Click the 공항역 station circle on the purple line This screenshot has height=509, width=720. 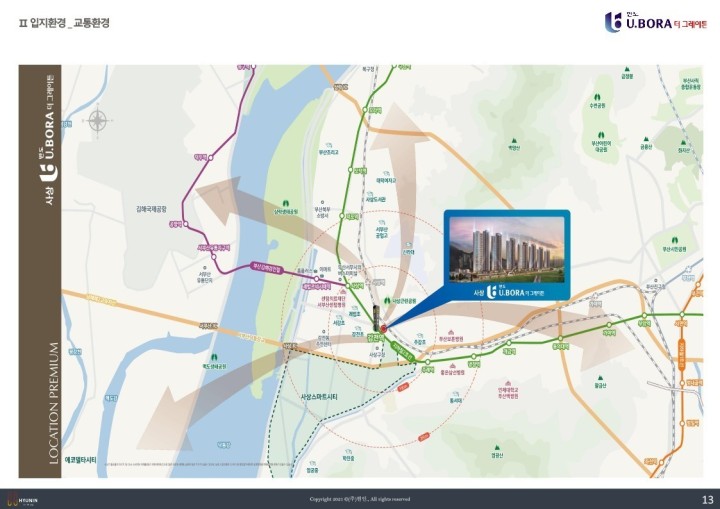pos(186,224)
